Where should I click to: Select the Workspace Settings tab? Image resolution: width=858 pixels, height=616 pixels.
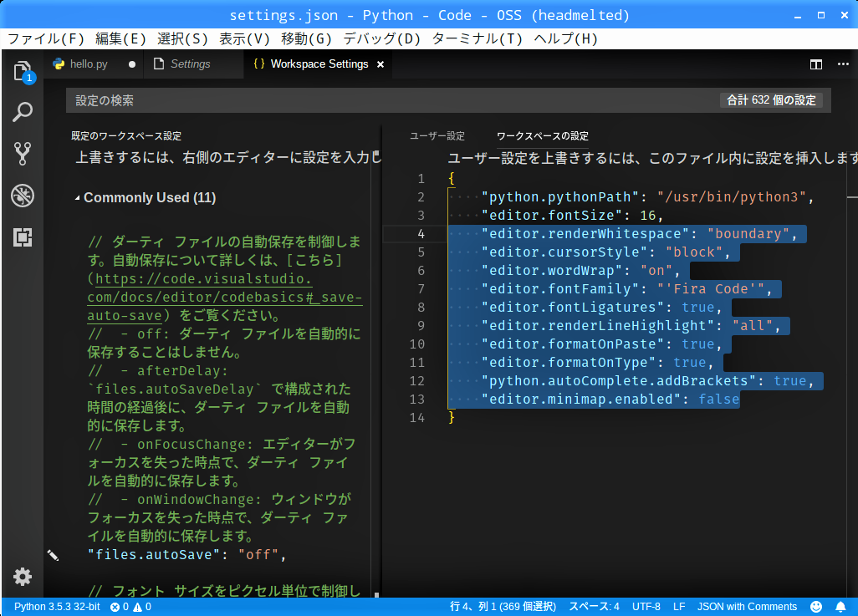[x=319, y=64]
